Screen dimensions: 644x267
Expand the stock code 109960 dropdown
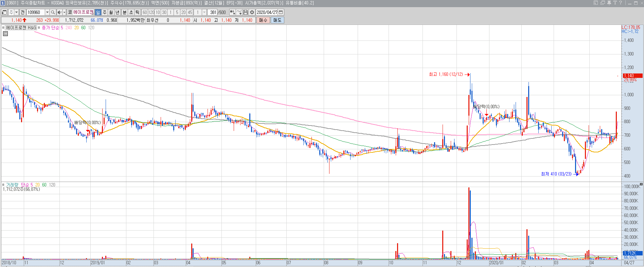(47, 12)
